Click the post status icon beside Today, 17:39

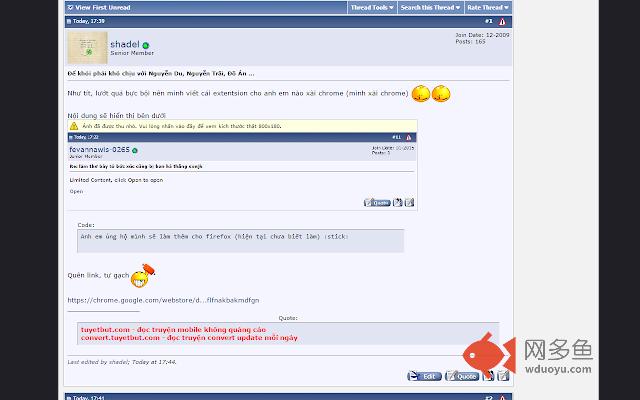[69, 21]
